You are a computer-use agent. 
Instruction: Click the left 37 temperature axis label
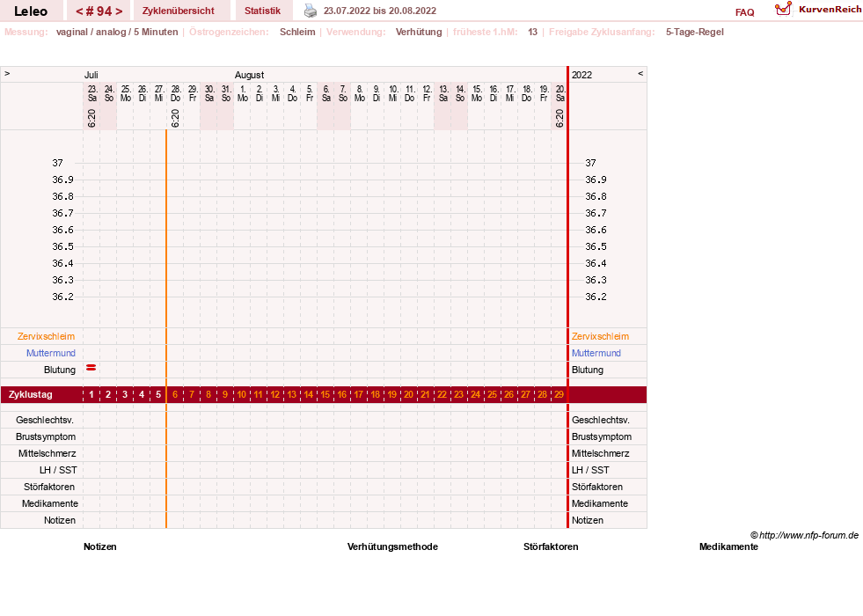tap(58, 163)
